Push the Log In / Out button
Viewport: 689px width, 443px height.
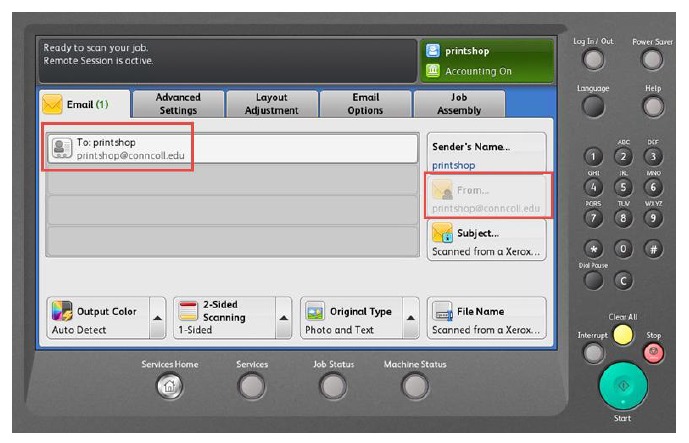(x=593, y=59)
